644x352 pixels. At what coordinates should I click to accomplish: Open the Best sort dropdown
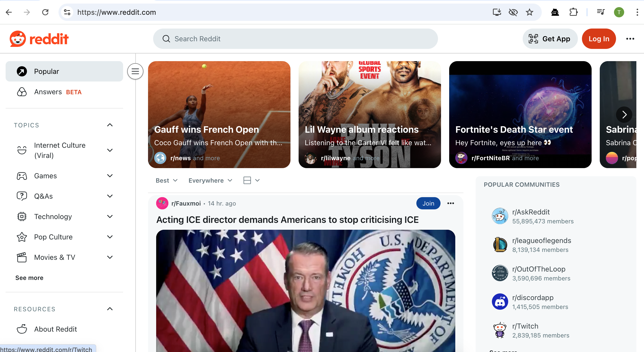167,180
